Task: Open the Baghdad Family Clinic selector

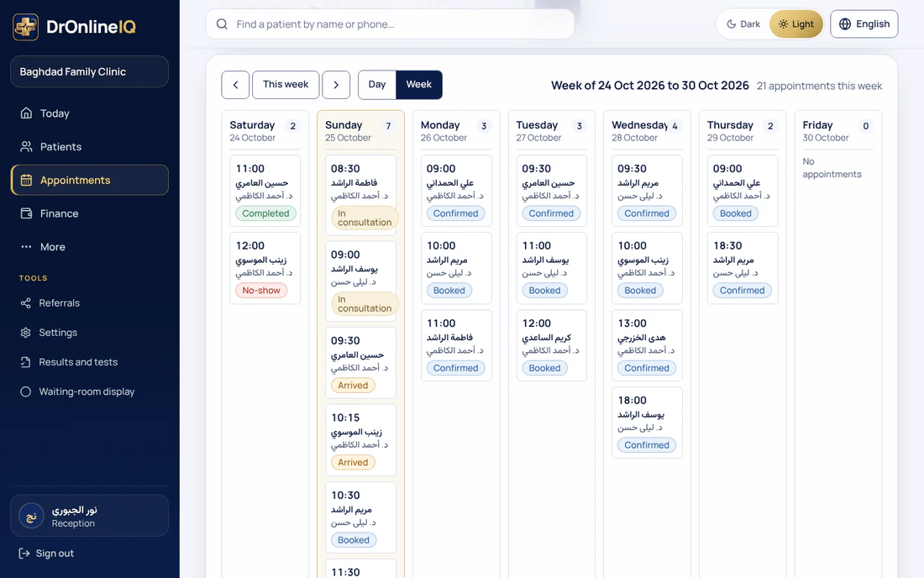Action: 90,71
